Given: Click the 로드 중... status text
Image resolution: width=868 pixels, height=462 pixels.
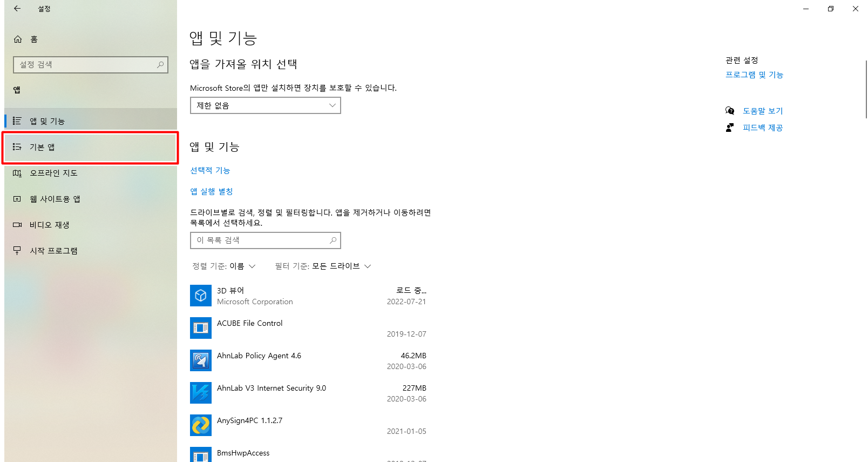Looking at the screenshot, I should [x=411, y=291].
